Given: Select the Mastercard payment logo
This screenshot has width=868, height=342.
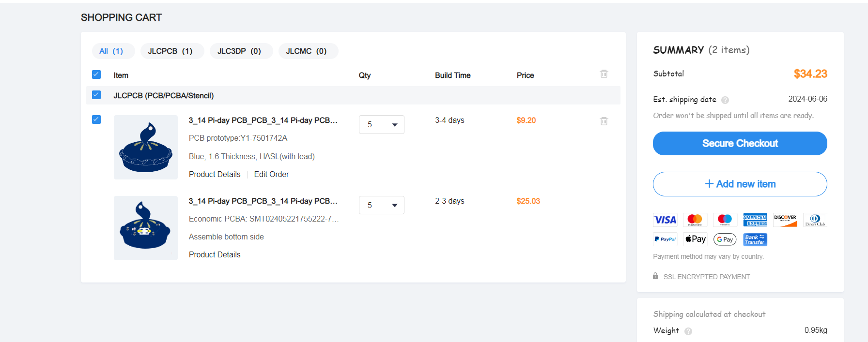Looking at the screenshot, I should pyautogui.click(x=695, y=220).
